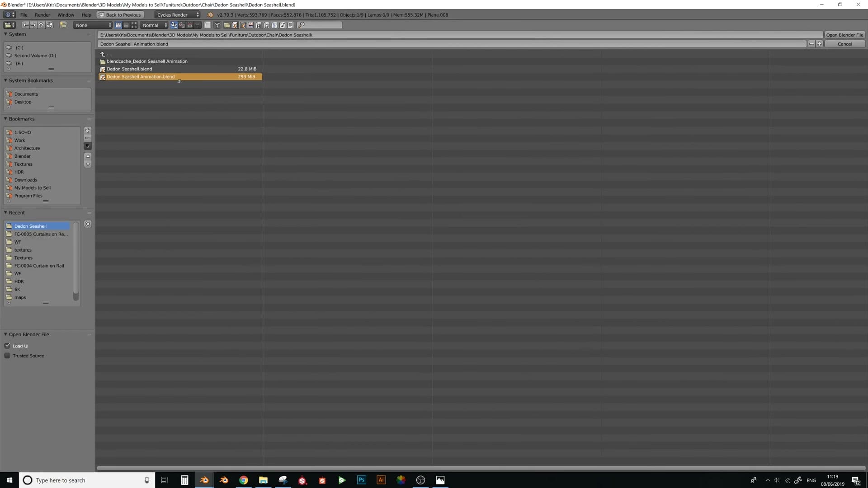The width and height of the screenshot is (868, 488).
Task: Go forward to next folder arrow
Action: pos(33,25)
